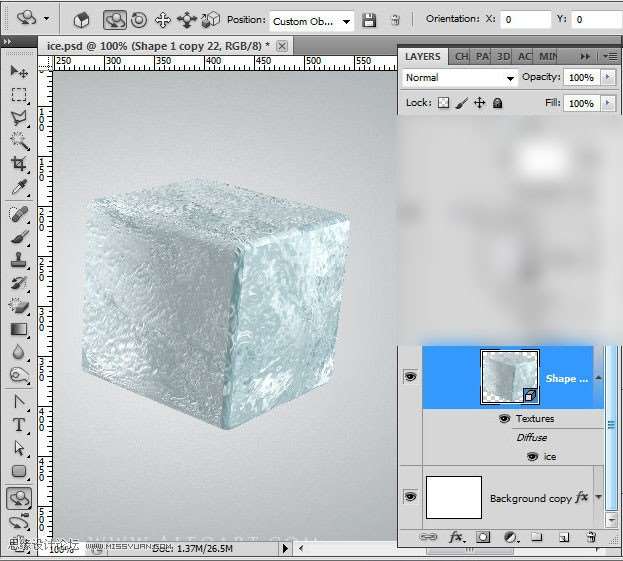Open the Layers panel options menu
The image size is (623, 561).
click(611, 57)
